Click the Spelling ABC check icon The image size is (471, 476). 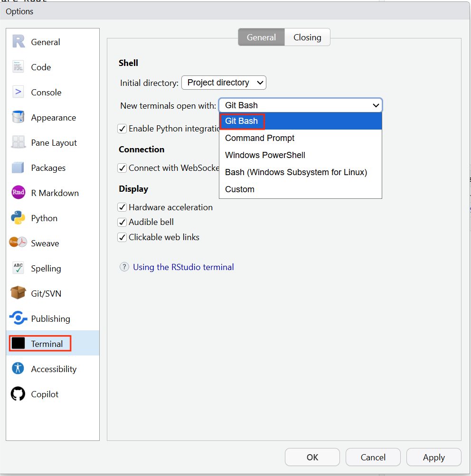point(18,268)
